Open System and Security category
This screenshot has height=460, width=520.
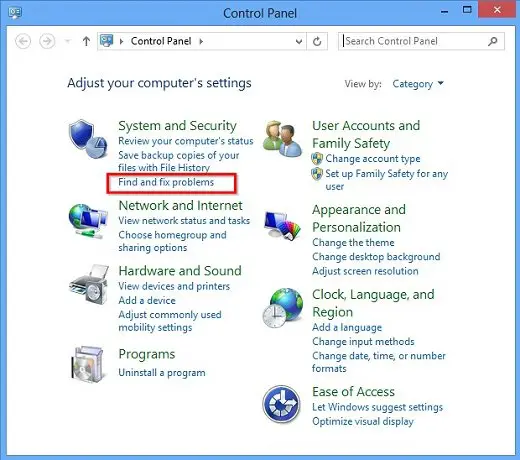point(177,126)
